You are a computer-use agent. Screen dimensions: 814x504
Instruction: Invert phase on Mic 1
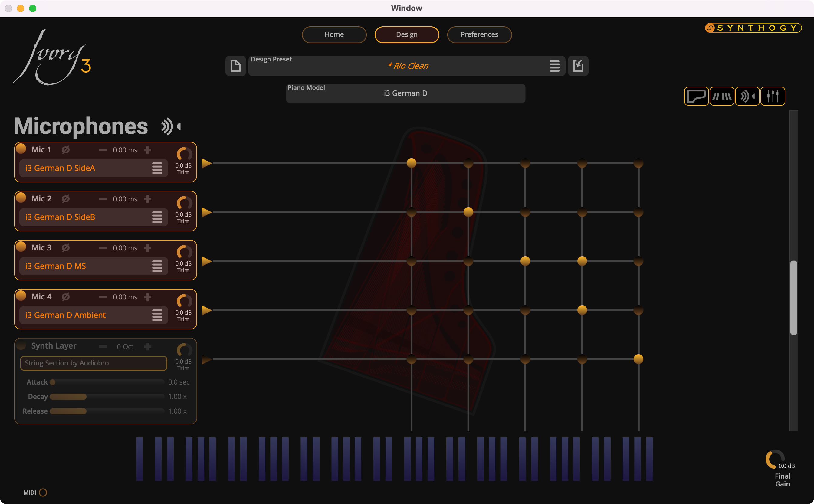tap(66, 150)
